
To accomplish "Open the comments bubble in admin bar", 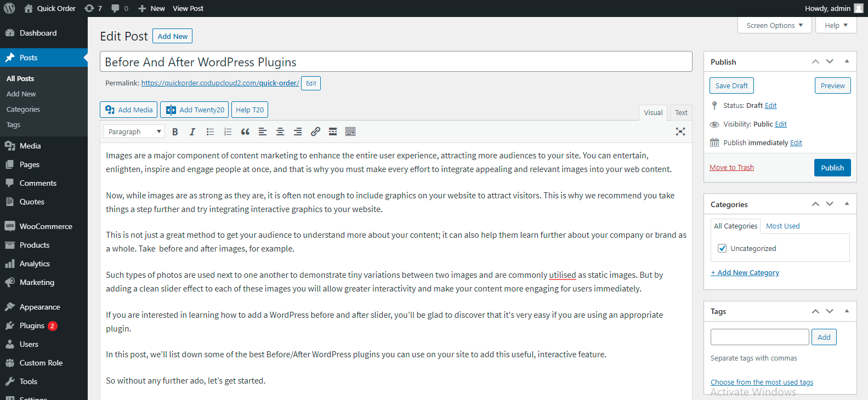I will 120,8.
